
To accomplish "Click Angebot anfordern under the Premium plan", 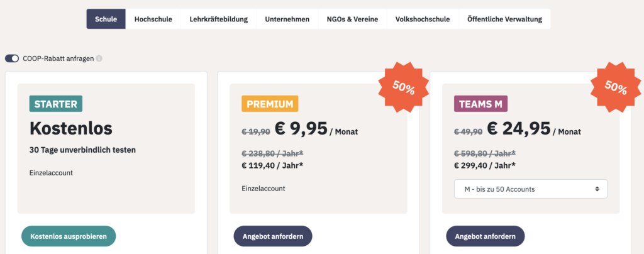I will pos(273,236).
